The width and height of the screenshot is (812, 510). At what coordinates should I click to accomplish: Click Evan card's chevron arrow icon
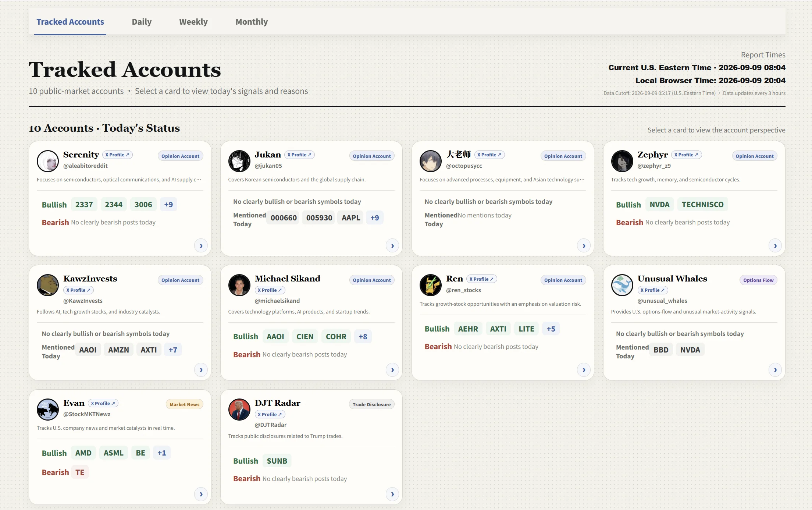[x=201, y=494]
